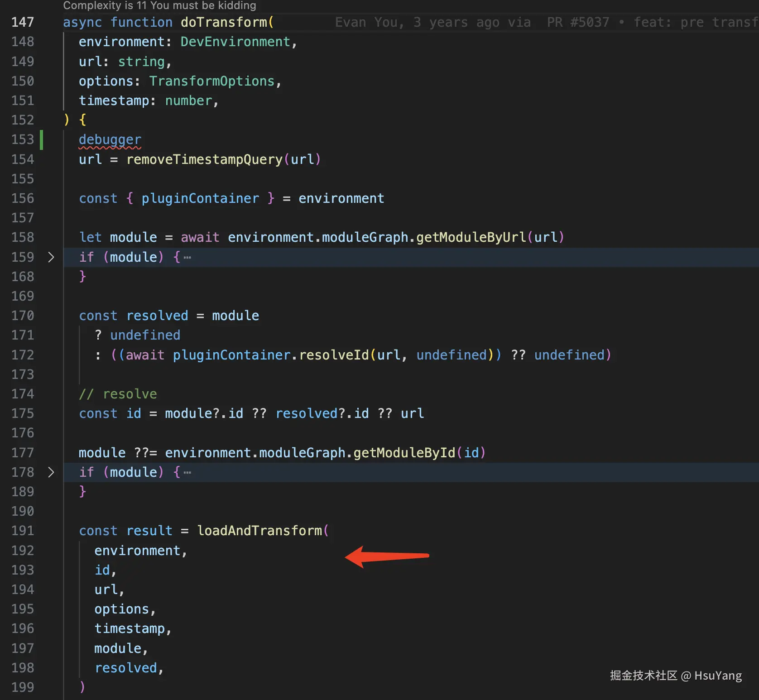This screenshot has width=759, height=700.
Task: Select line number 170 in the gutter
Action: (x=23, y=316)
